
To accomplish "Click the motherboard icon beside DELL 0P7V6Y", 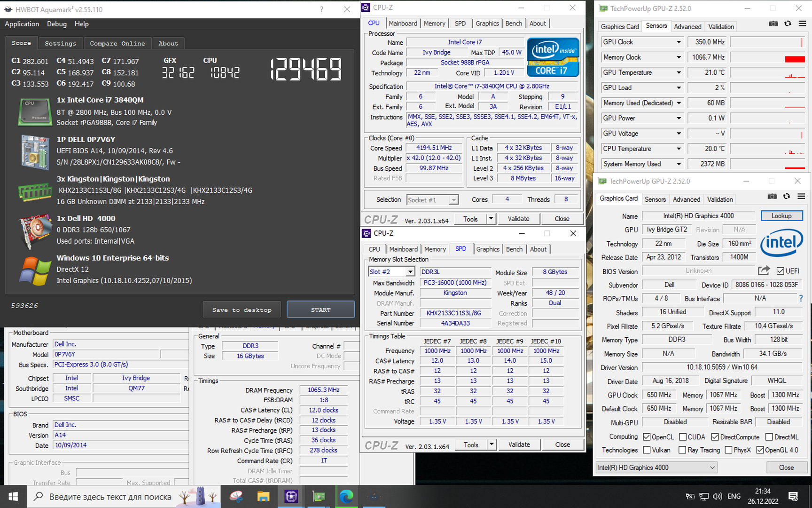I will [35, 152].
